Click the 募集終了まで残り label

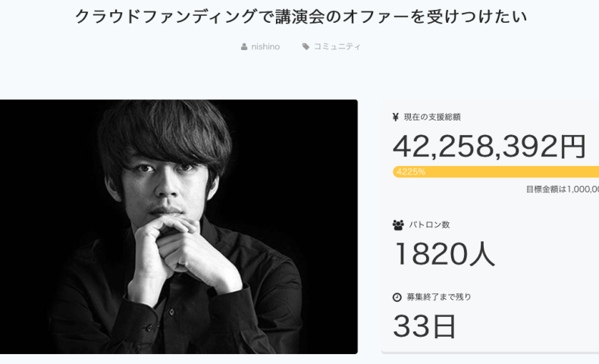click(x=439, y=297)
